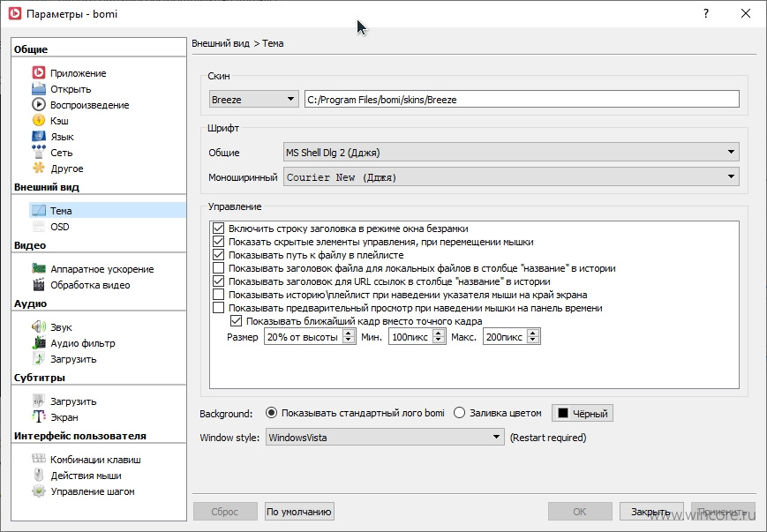Select Показывать стандартный лого bomi radio
767x532 pixels.
click(271, 413)
